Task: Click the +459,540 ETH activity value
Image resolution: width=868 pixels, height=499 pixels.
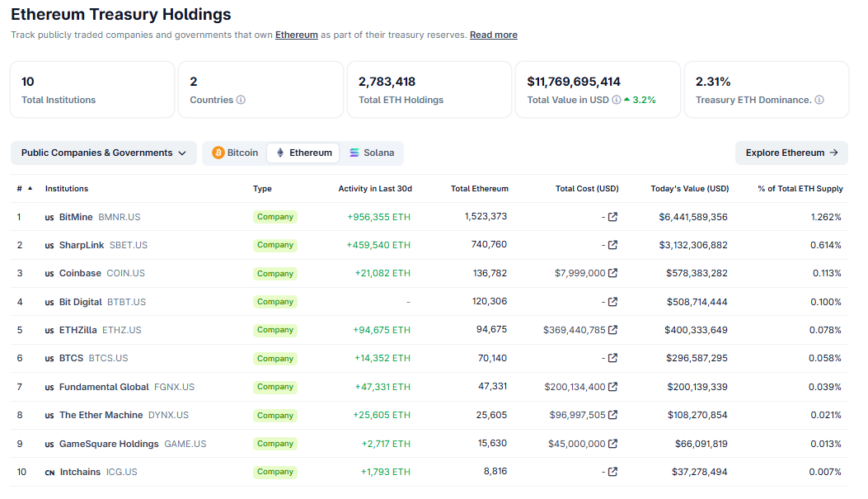Action: pos(378,245)
